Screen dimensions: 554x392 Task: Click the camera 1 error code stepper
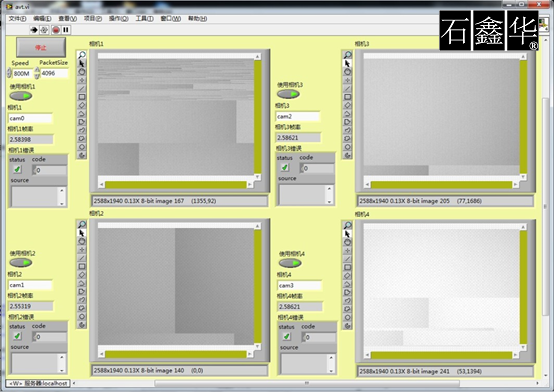coord(34,170)
